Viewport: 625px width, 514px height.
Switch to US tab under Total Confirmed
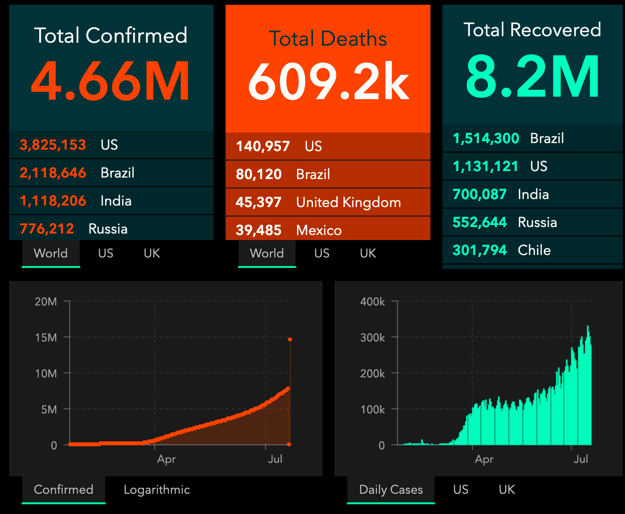106,253
